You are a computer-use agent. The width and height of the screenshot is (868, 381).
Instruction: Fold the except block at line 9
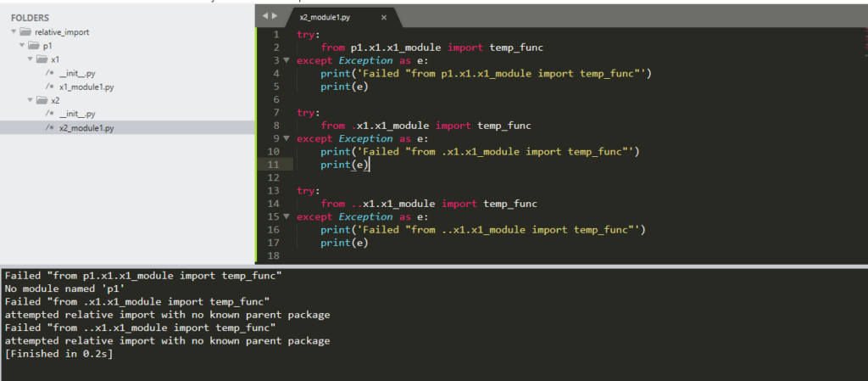286,138
